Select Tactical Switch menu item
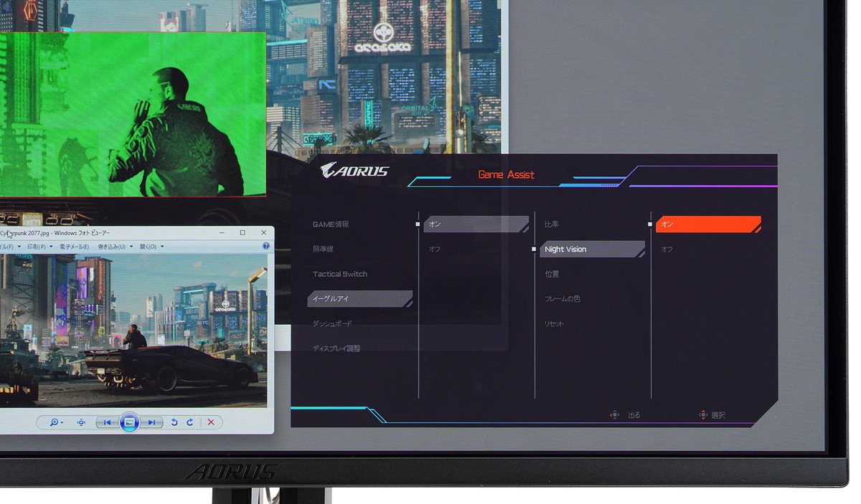 [340, 274]
